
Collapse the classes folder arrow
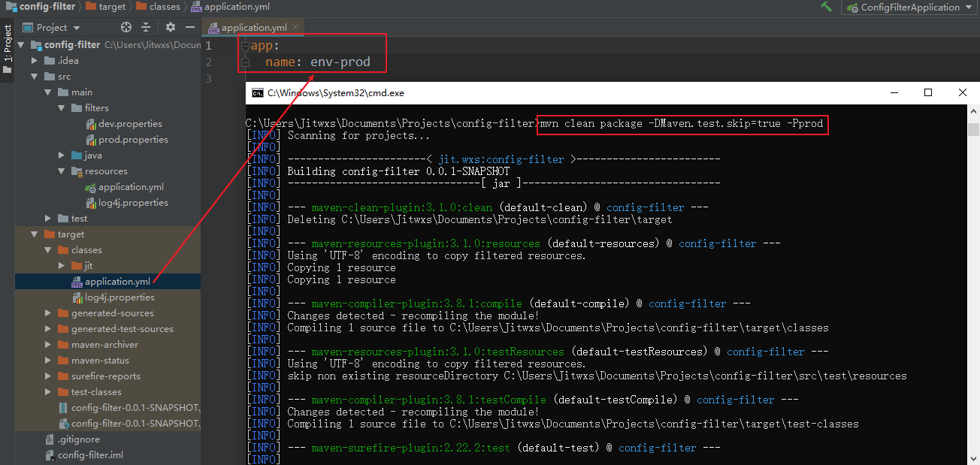(x=48, y=250)
